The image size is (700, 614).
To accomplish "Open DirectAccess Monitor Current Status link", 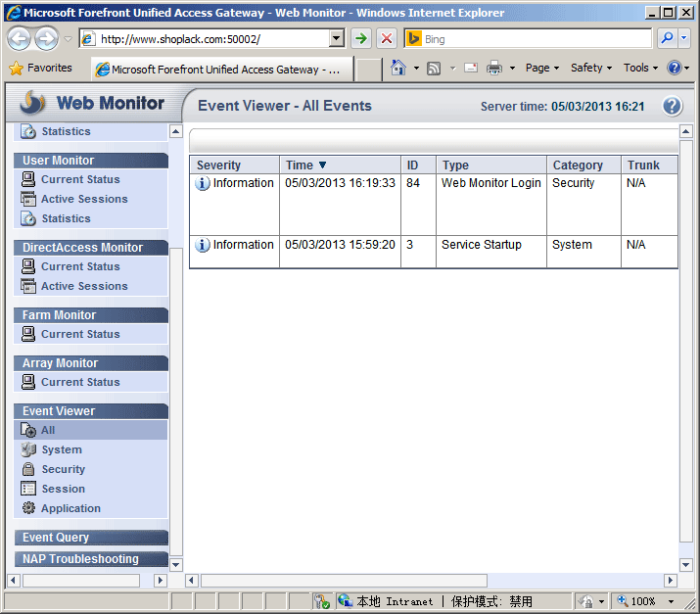I will 80,266.
